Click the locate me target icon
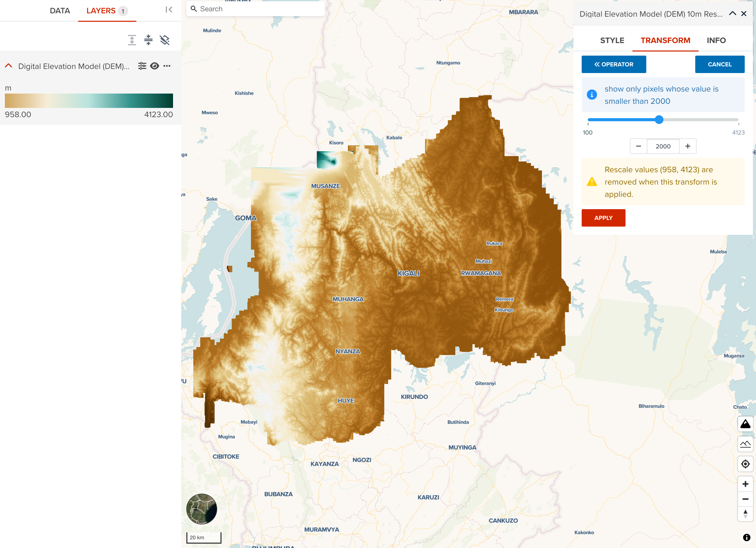Screen dimensions: 756x548 [745, 464]
